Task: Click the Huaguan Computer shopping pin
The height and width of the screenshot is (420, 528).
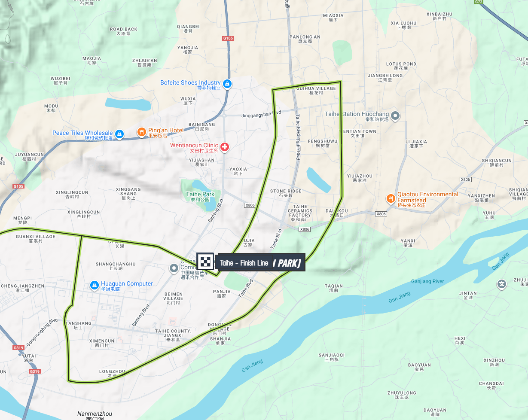Action: [x=94, y=285]
